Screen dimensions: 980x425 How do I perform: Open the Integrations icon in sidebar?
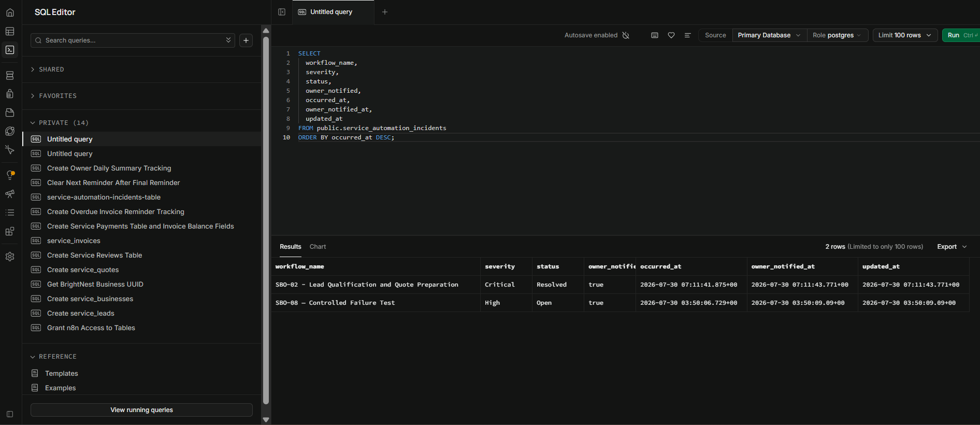[10, 231]
